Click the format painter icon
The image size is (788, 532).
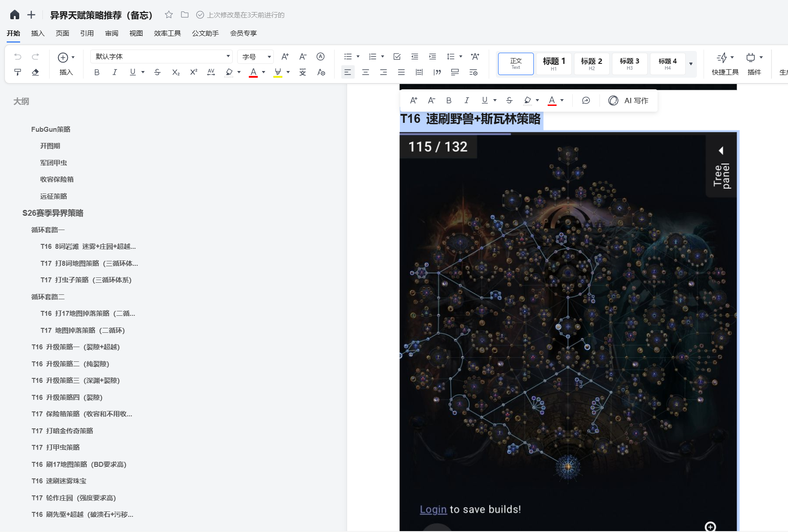point(17,72)
